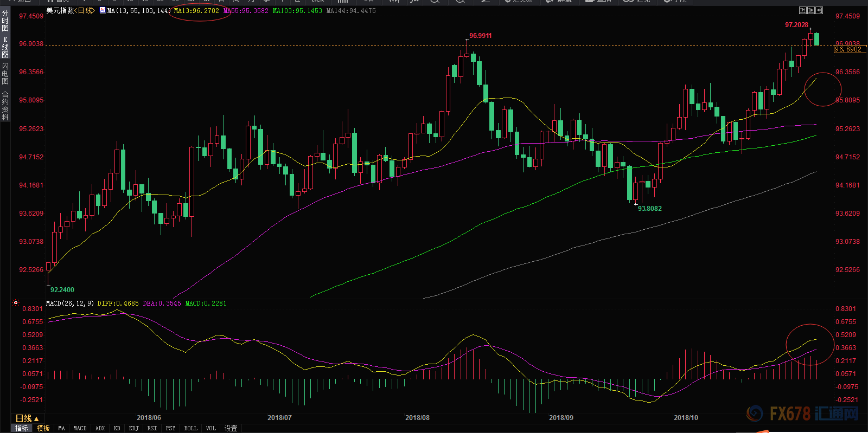Click the 2018/07 date axis marker
Image resolution: width=868 pixels, height=433 pixels.
(279, 418)
